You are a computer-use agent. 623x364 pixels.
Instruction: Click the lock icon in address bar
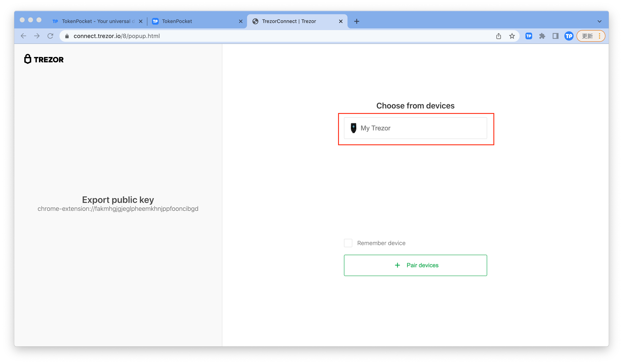(x=67, y=36)
